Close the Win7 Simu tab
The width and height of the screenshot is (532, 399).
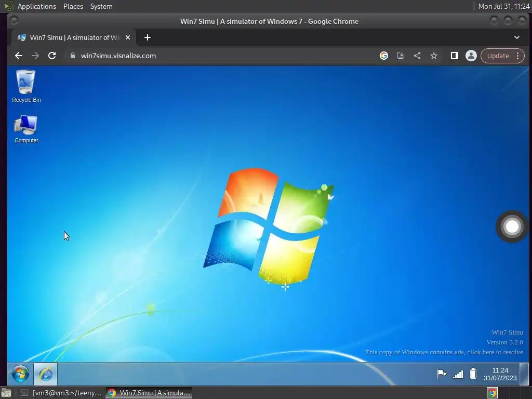tap(128, 37)
